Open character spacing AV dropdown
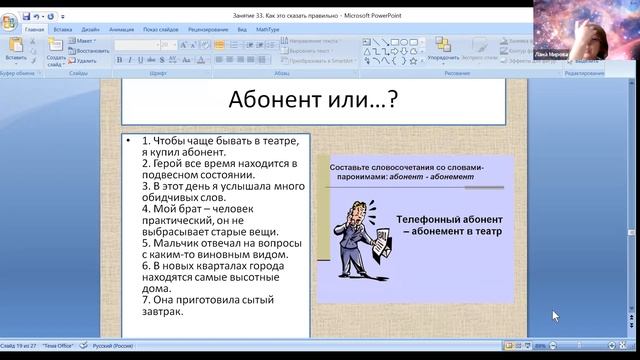The width and height of the screenshot is (640, 360). pyautogui.click(x=173, y=60)
